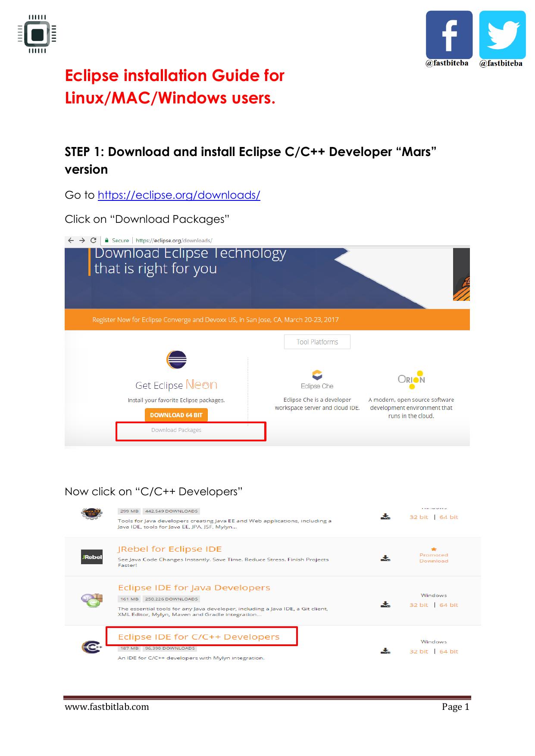The height and width of the screenshot is (756, 535).
Task: Click the browser forward arrow
Action: pos(82,241)
